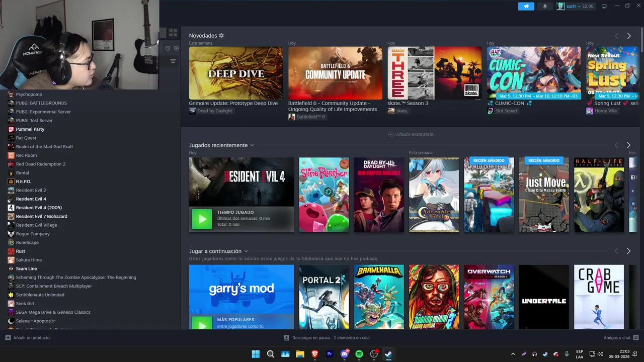Open Windows Start menu
Screen dimensions: 644x362
tap(256, 354)
